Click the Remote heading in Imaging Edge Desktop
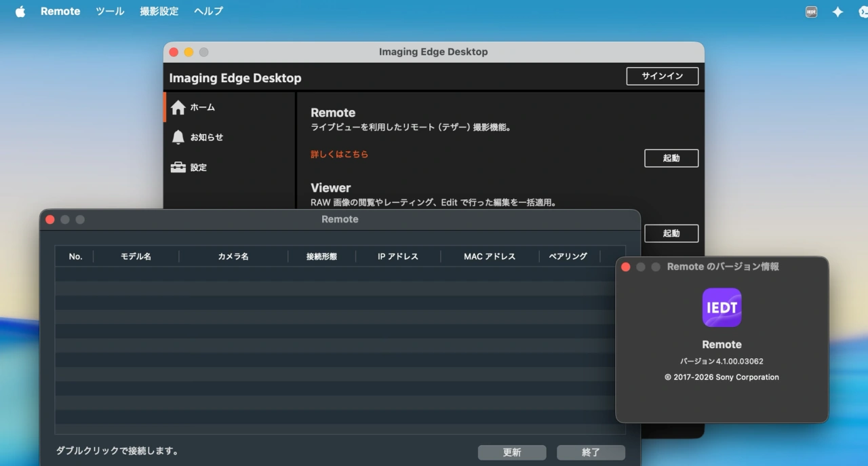This screenshot has height=466, width=868. coord(333,113)
